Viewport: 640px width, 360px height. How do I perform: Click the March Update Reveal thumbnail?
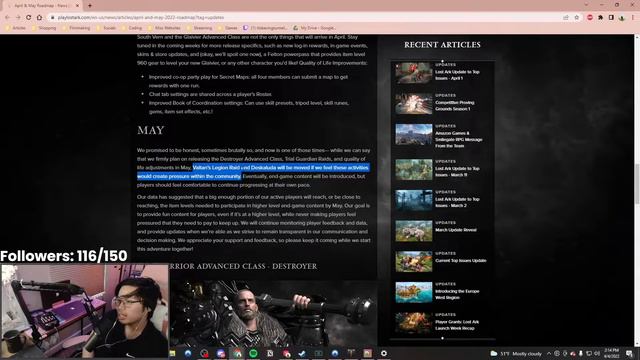pyautogui.click(x=413, y=231)
